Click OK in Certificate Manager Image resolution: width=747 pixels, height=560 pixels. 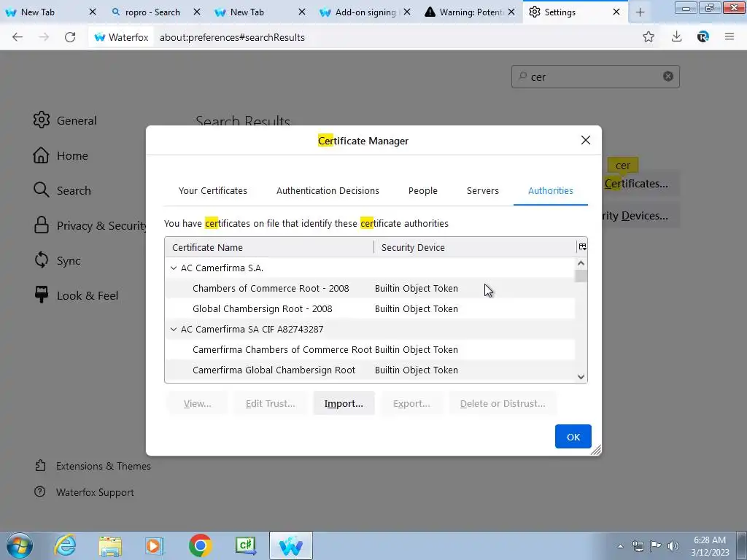point(573,437)
